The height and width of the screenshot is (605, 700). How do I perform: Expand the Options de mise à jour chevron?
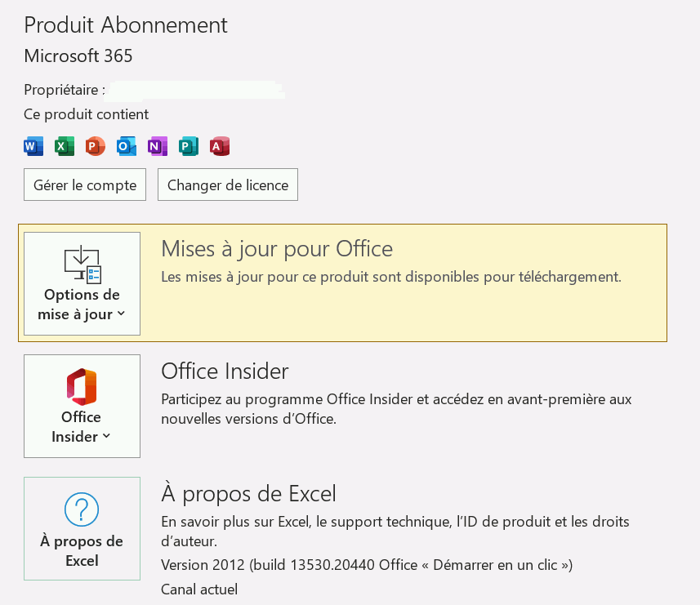121,314
